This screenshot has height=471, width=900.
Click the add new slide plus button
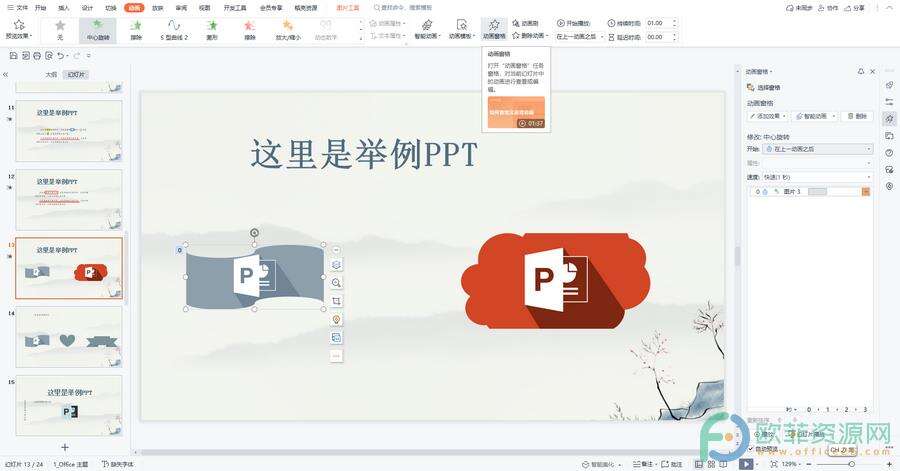click(65, 447)
